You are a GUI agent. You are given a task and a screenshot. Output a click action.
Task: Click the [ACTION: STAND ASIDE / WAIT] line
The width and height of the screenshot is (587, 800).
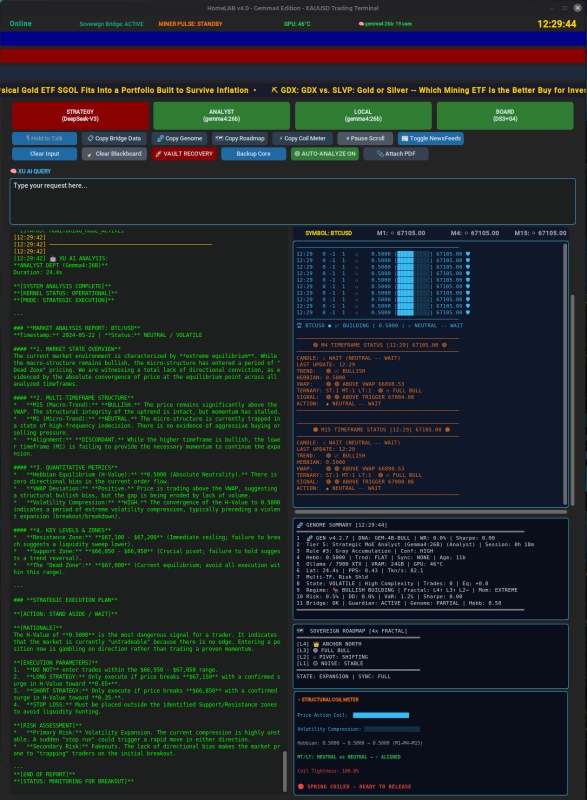pos(65,614)
